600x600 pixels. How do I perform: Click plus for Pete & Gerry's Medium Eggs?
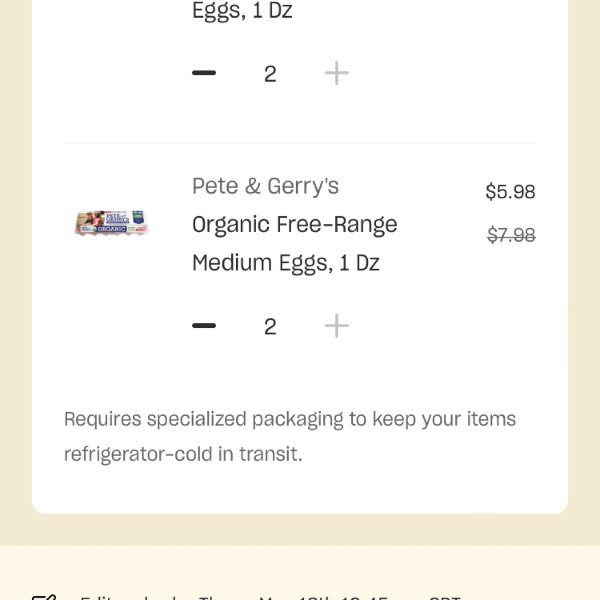click(337, 326)
